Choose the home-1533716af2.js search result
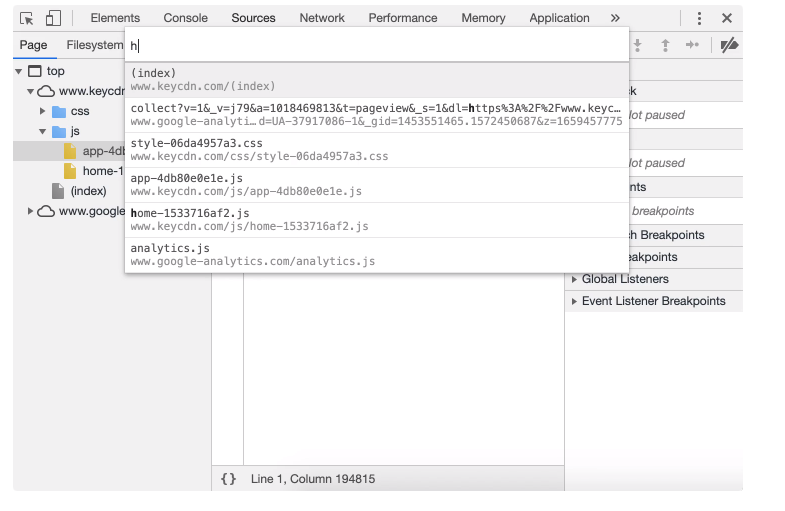785x511 pixels. 376,220
